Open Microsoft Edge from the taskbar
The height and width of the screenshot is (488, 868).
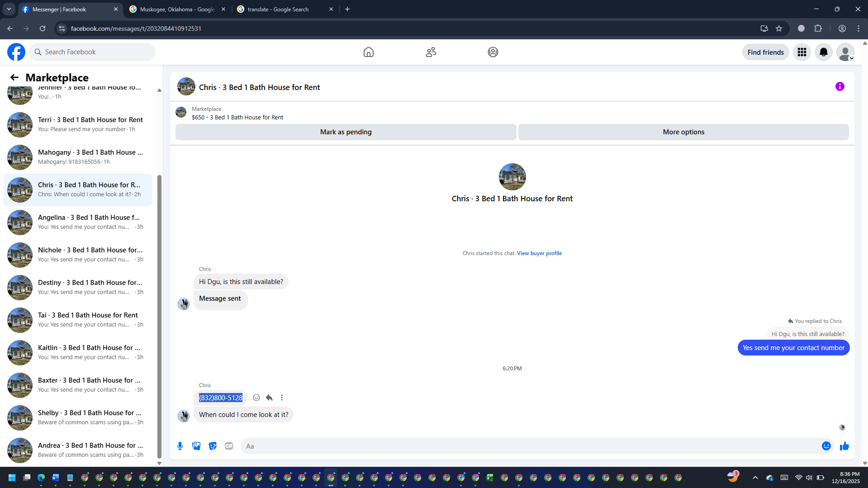click(41, 478)
